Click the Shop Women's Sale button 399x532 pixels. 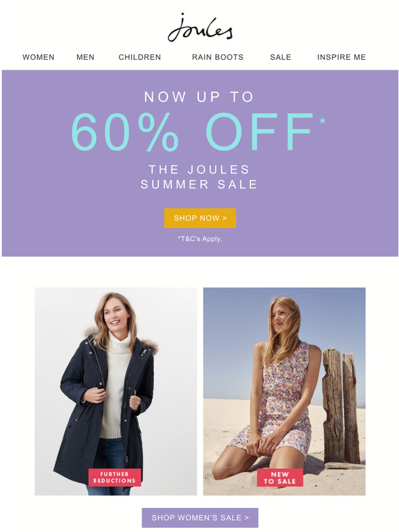200,518
